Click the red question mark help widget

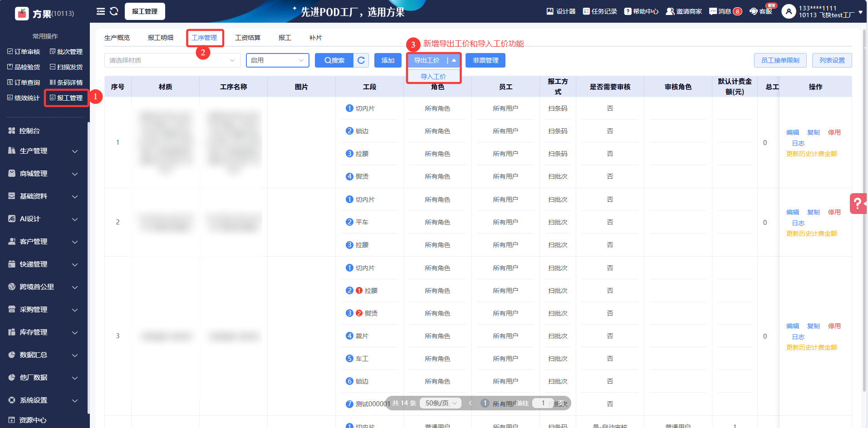858,203
